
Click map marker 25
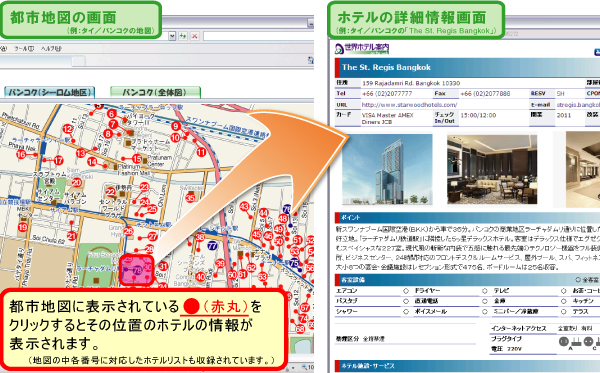coord(152,209)
